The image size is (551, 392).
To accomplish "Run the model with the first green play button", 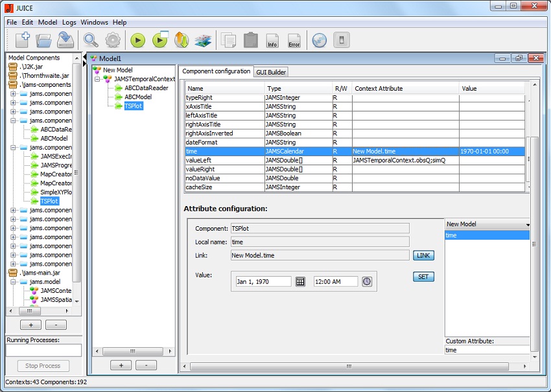I will pyautogui.click(x=137, y=41).
